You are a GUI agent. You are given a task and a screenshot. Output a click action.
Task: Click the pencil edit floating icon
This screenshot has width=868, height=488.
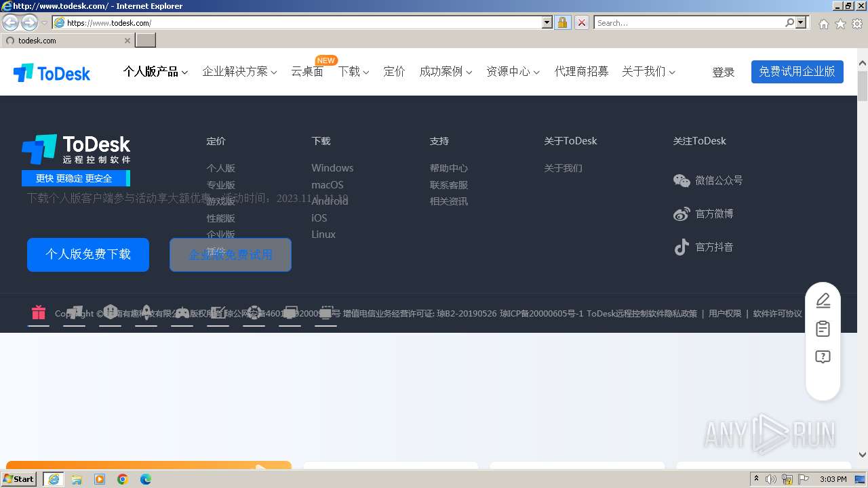823,300
